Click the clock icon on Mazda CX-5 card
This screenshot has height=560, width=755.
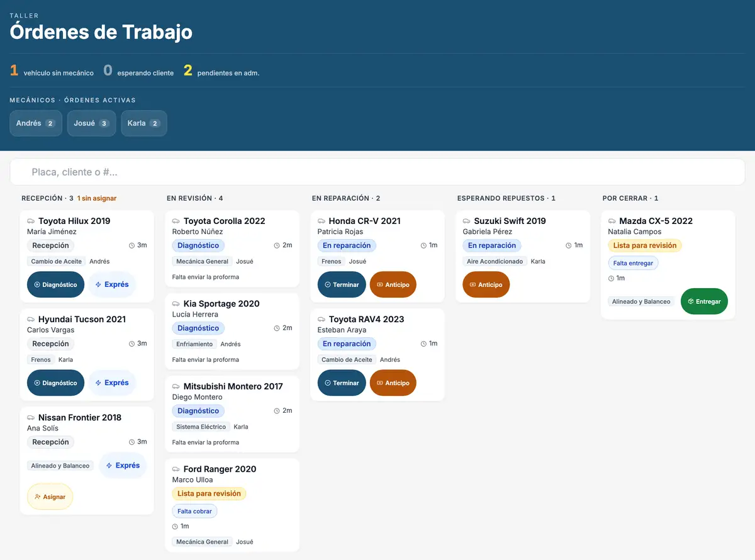(x=612, y=278)
